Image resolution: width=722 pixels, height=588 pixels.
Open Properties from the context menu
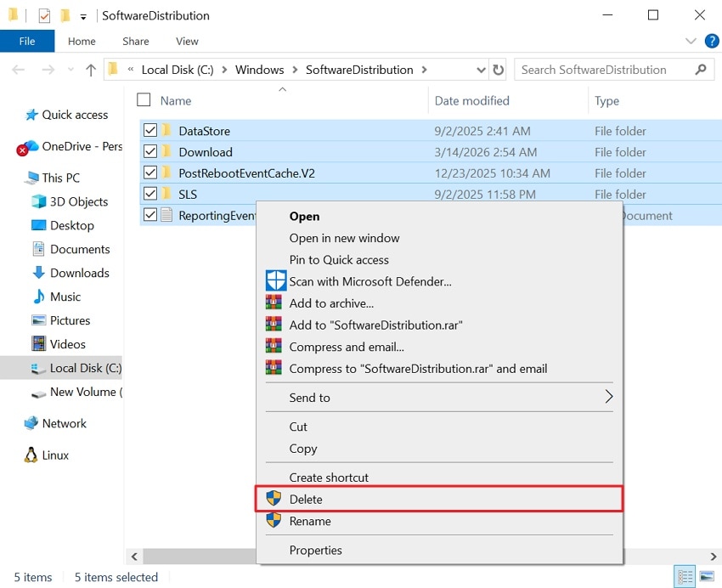click(x=317, y=550)
